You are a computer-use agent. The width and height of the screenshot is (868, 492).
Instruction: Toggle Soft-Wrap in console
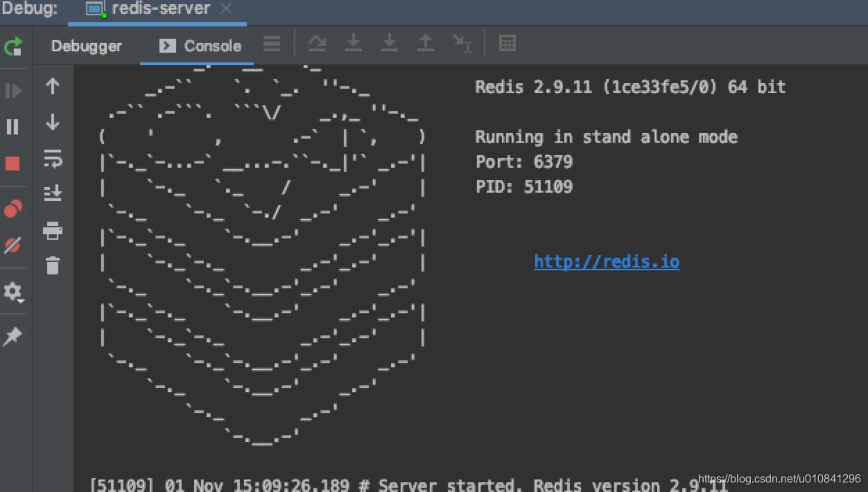[53, 158]
